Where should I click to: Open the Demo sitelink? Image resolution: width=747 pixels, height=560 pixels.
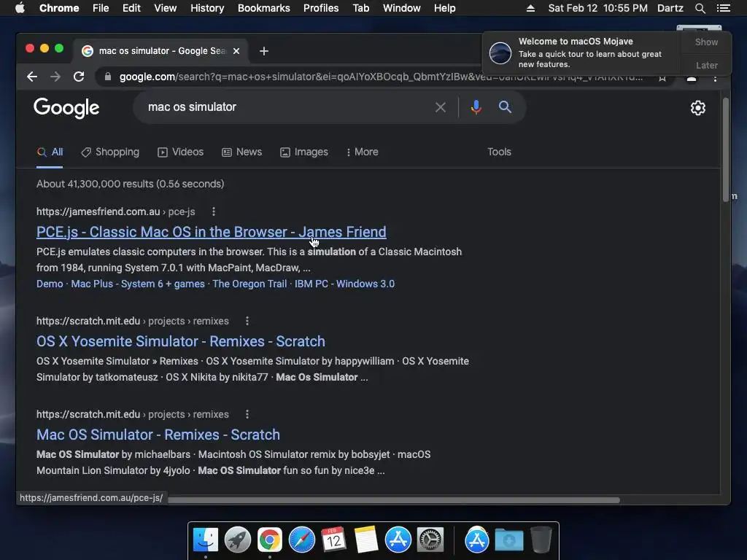coord(50,284)
